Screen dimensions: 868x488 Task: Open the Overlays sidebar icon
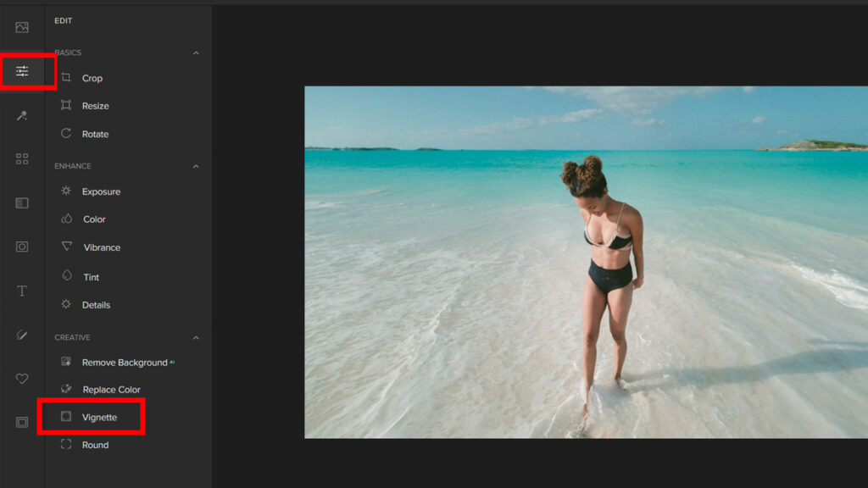(x=22, y=203)
